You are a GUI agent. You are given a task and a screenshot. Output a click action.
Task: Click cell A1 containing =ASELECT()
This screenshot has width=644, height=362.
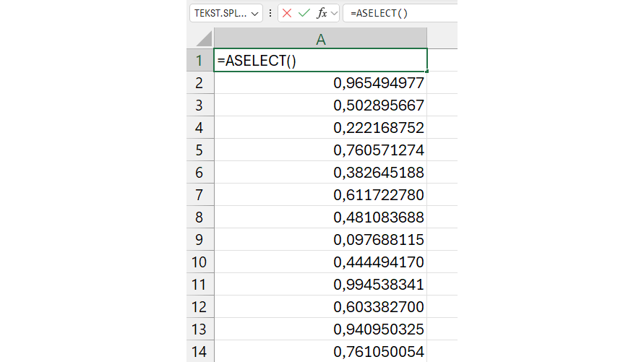click(x=320, y=61)
